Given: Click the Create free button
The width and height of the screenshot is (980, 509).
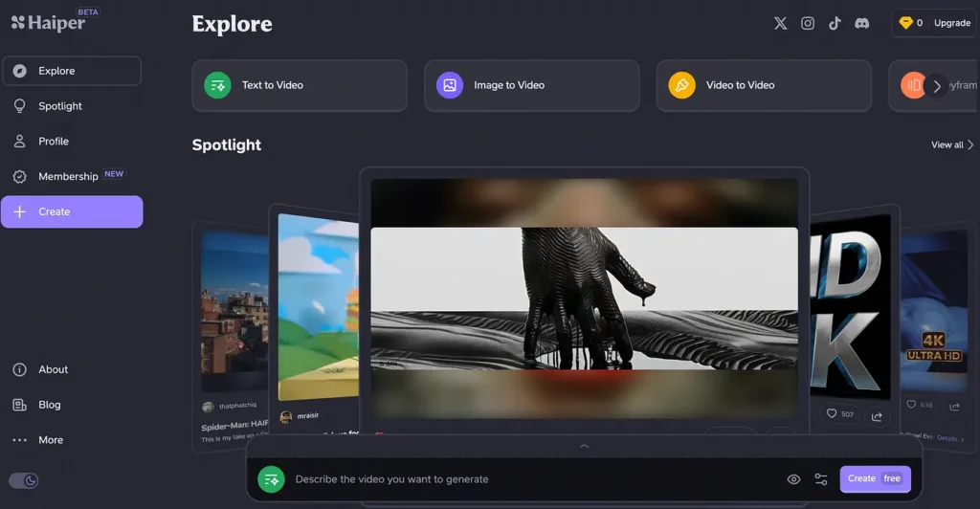Looking at the screenshot, I should tap(875, 479).
